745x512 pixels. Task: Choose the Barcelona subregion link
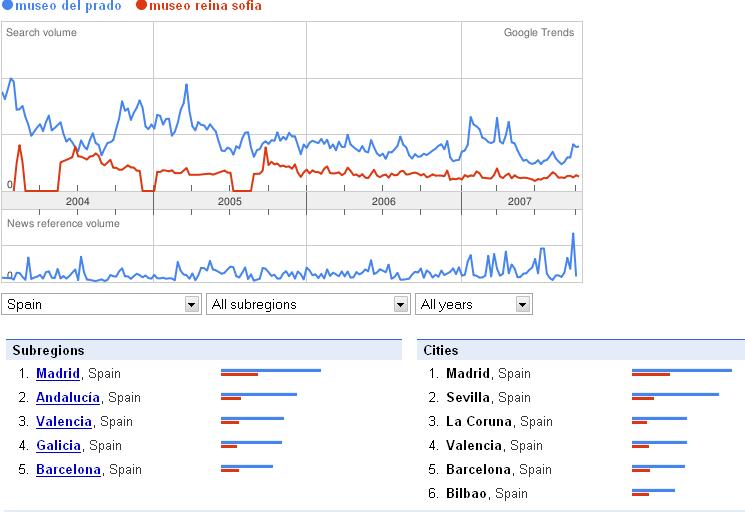click(68, 470)
